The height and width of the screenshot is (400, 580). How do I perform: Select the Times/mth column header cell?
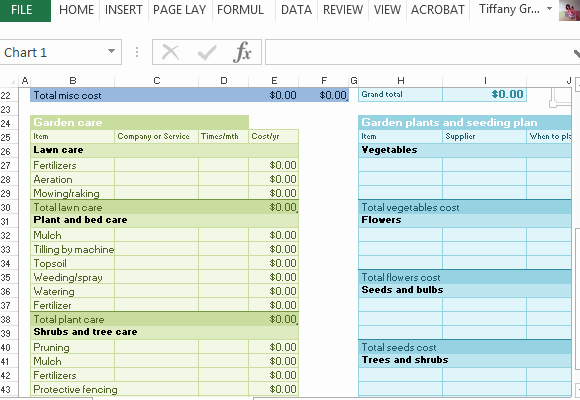(x=223, y=136)
